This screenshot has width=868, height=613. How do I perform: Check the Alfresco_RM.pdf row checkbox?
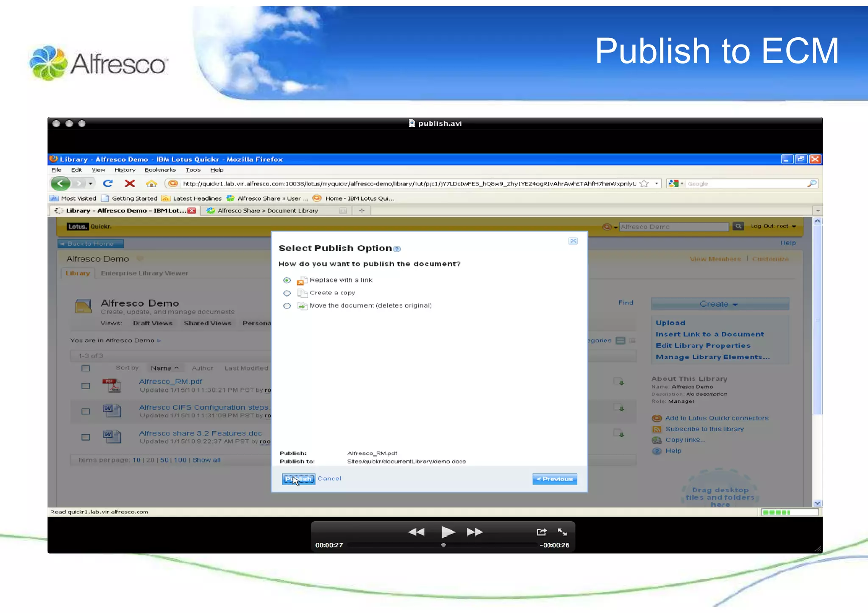click(86, 386)
